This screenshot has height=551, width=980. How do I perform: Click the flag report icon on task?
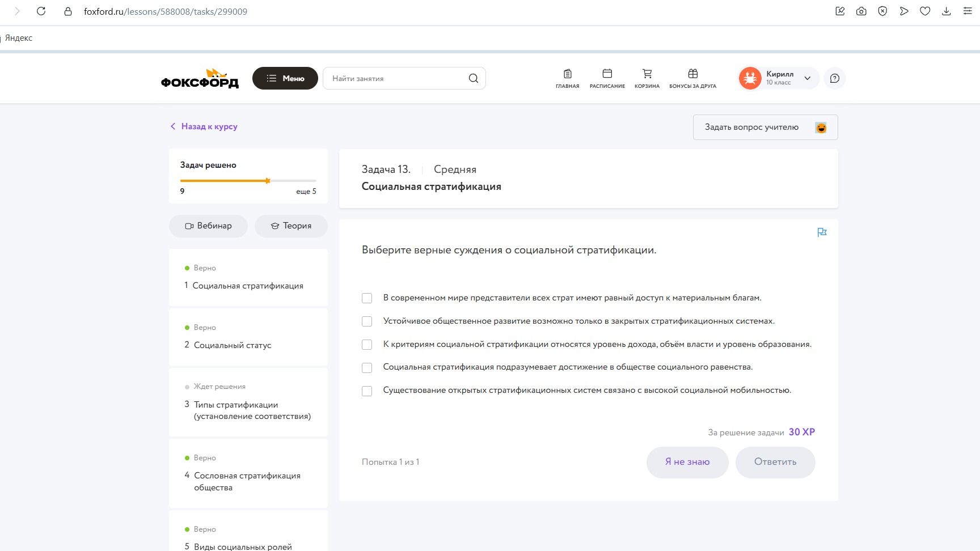pyautogui.click(x=822, y=232)
